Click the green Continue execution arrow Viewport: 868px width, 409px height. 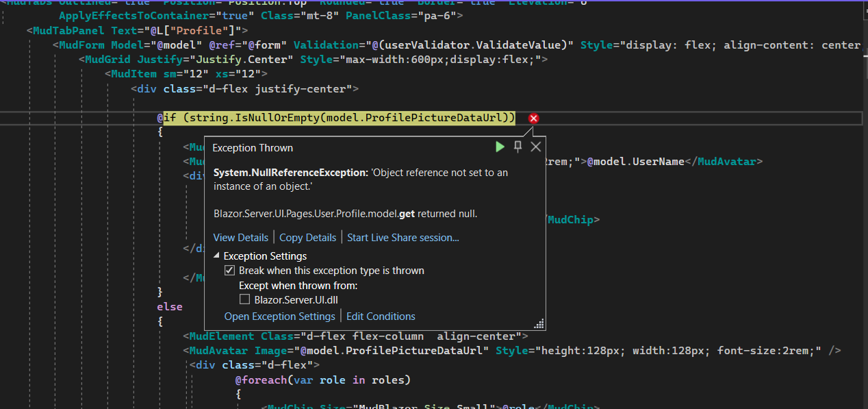point(500,146)
